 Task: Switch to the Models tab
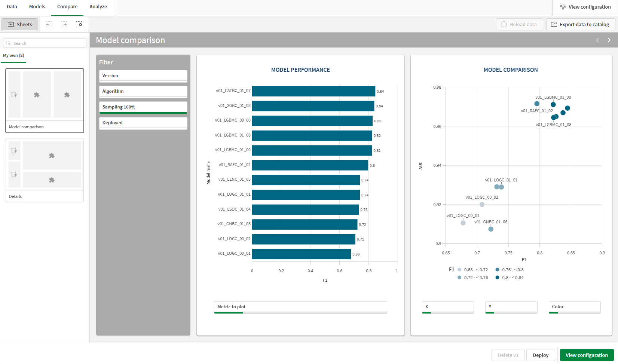pos(37,6)
